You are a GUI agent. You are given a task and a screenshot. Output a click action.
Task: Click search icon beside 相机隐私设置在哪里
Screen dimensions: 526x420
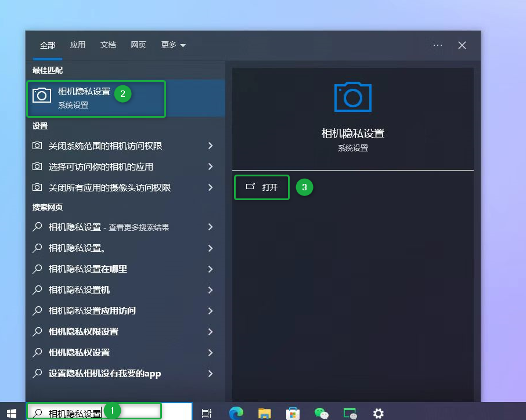click(37, 269)
